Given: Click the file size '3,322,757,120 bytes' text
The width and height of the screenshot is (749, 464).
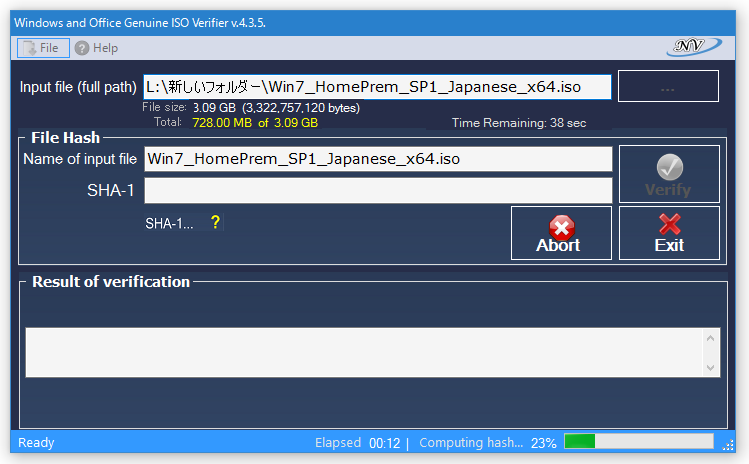Looking at the screenshot, I should [300, 108].
